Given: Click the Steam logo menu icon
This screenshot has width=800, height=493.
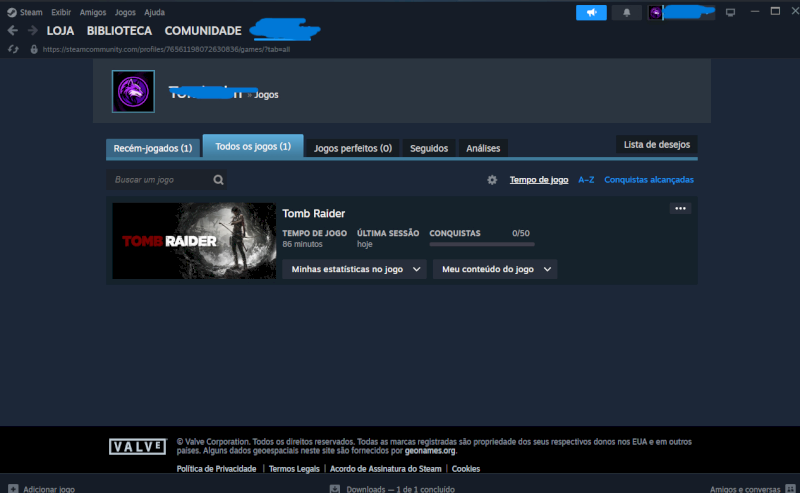Looking at the screenshot, I should [x=12, y=12].
